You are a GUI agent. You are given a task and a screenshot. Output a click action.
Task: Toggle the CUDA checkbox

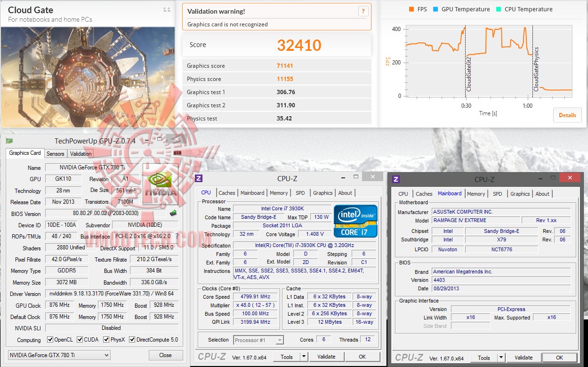click(x=80, y=340)
